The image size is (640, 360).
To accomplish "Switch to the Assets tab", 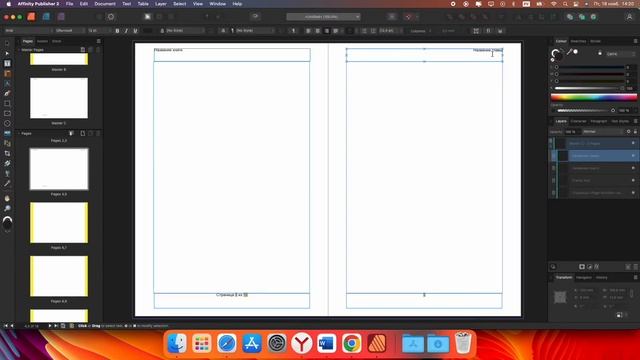I will 42,41.
